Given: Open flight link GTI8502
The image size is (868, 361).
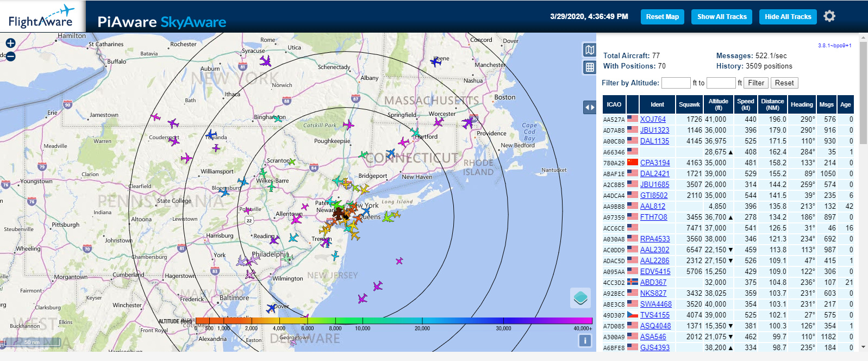Looking at the screenshot, I should tap(654, 195).
